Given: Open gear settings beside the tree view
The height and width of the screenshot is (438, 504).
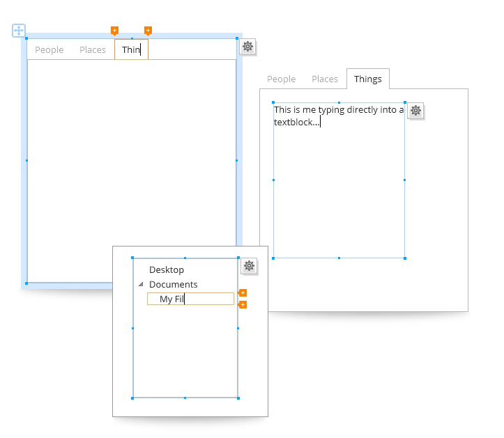Looking at the screenshot, I should (x=249, y=266).
